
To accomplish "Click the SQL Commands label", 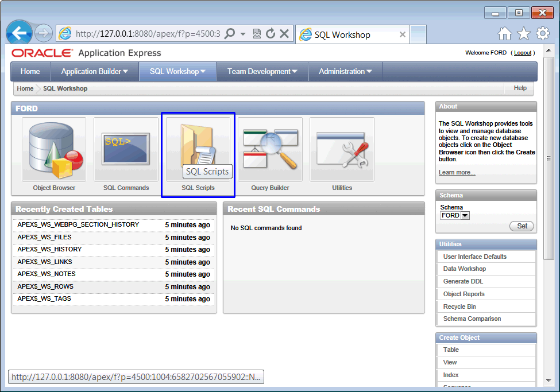I will (126, 188).
